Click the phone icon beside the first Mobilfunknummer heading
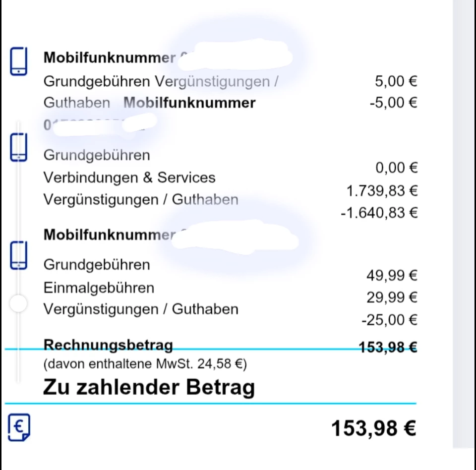Screen dimensions: 476x470 (x=18, y=61)
